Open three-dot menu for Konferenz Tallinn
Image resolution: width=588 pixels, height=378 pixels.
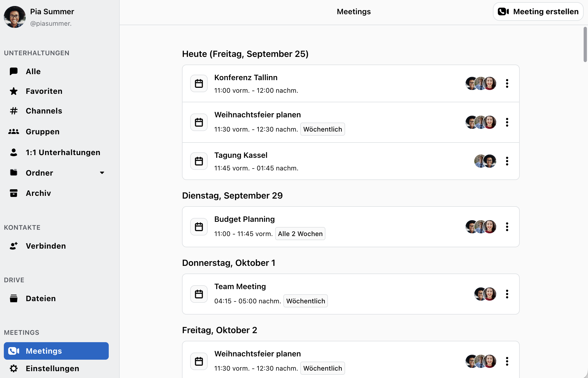coord(507,83)
